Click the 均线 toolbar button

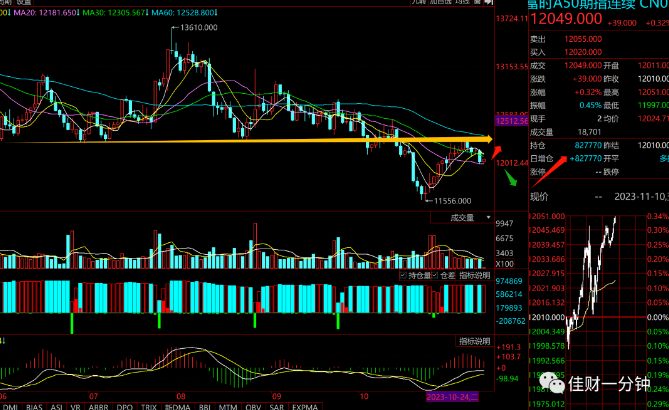click(462, 2)
